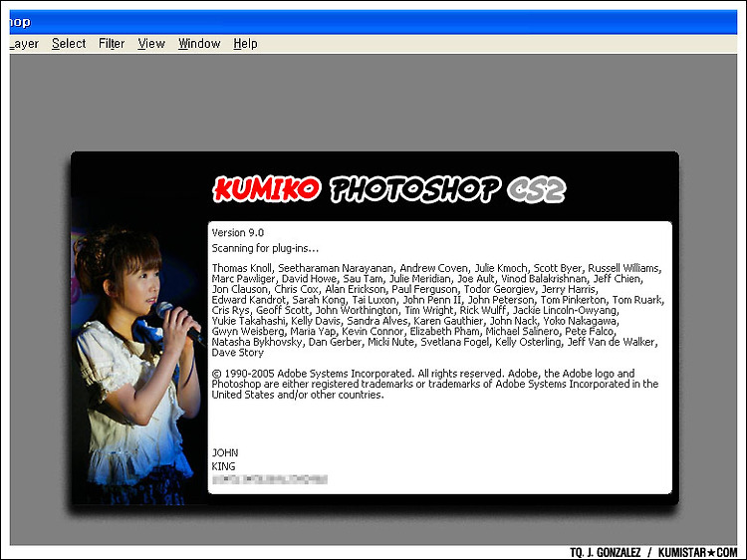The width and height of the screenshot is (747, 560).
Task: Click the name 'Natasha Bykhovsky' in credits
Action: coord(257,342)
